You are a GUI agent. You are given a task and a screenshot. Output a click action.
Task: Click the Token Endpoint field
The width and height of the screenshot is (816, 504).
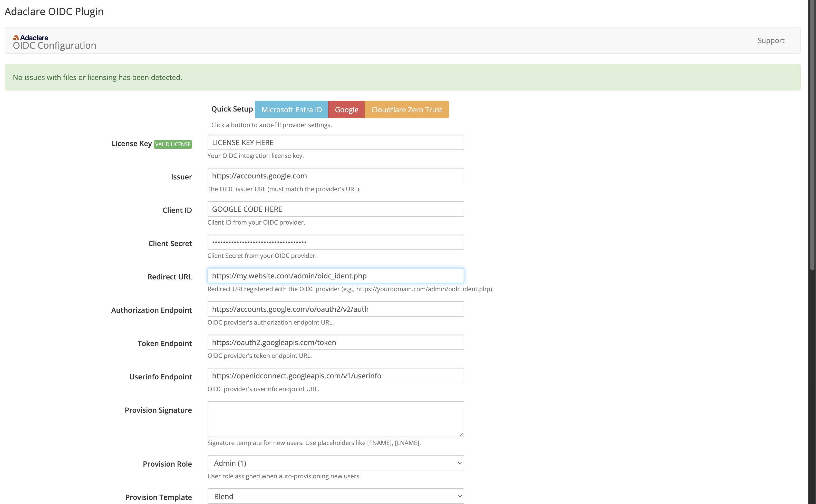click(336, 342)
